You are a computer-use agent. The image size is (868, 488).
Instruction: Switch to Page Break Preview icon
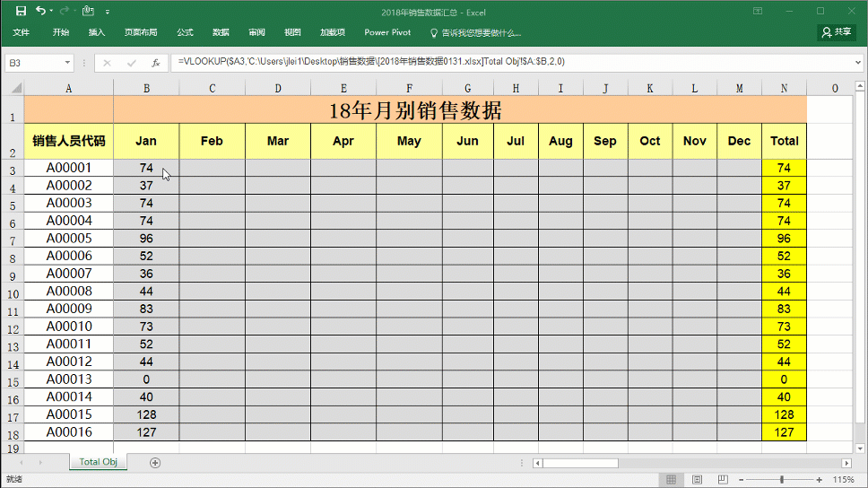tap(723, 480)
